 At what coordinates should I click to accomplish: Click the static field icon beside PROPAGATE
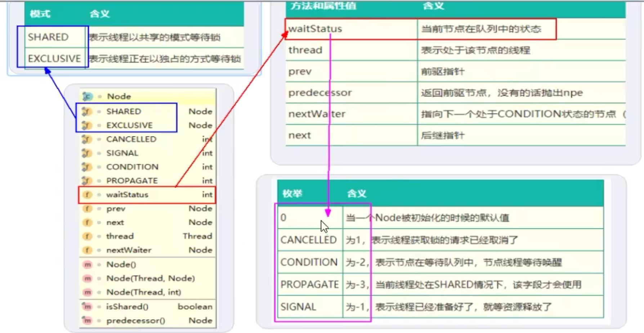click(86, 181)
